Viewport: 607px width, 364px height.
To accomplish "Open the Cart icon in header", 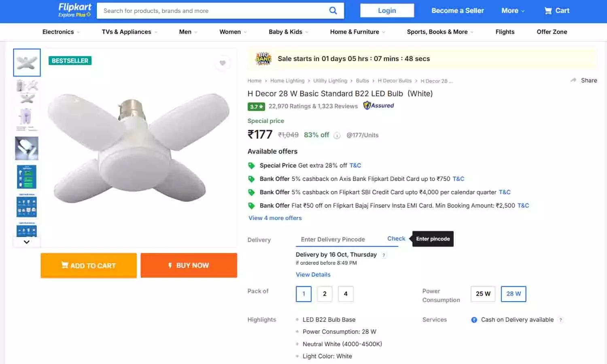I will 548,11.
